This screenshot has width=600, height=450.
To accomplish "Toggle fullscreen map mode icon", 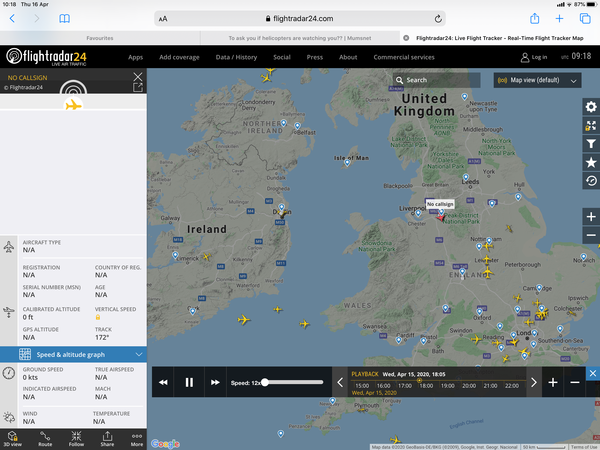I will 591,126.
